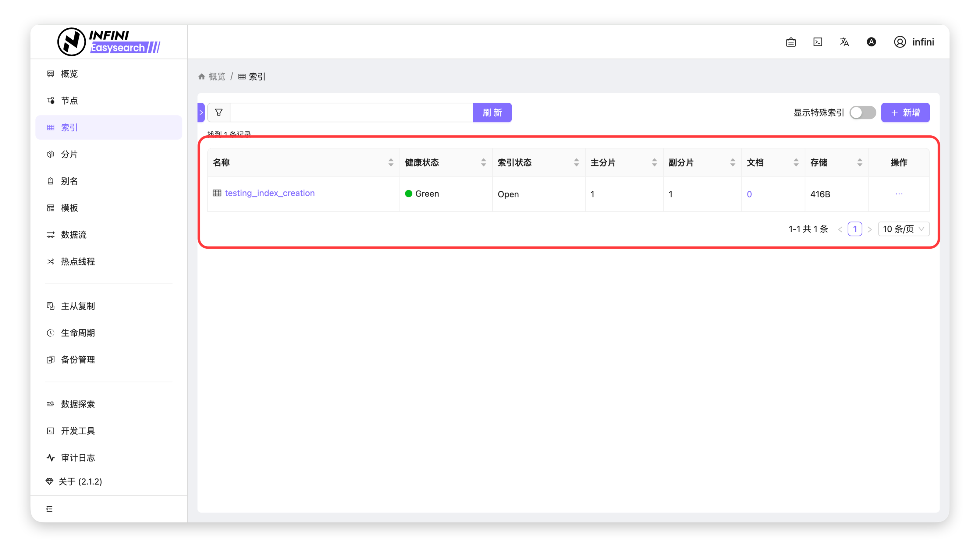Click the 刷新 refresh button
This screenshot has height=559, width=980.
(x=492, y=112)
